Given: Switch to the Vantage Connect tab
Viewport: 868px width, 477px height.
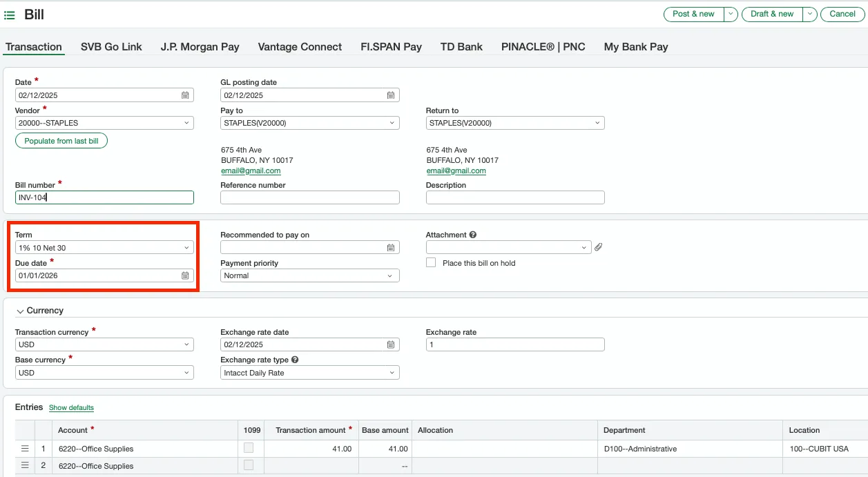Looking at the screenshot, I should (300, 47).
